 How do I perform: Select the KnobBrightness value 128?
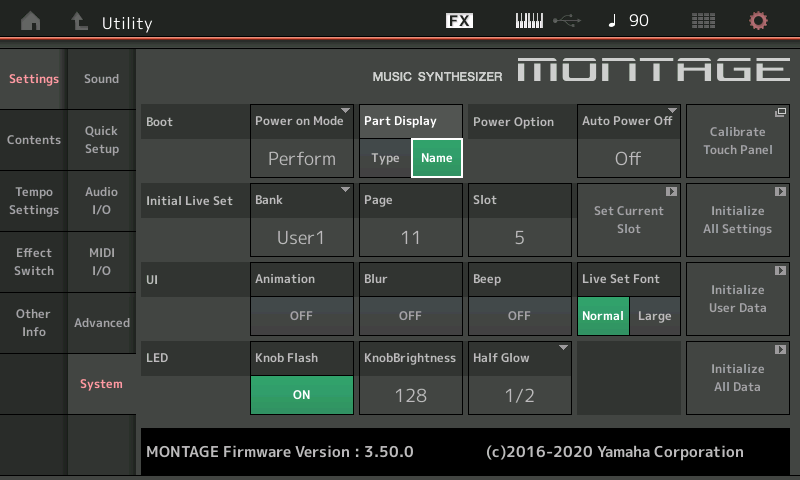click(x=410, y=394)
